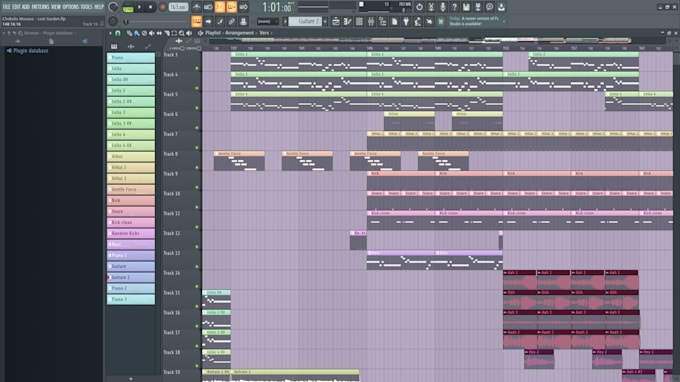Open the info chat bubble icon

[x=490, y=7]
